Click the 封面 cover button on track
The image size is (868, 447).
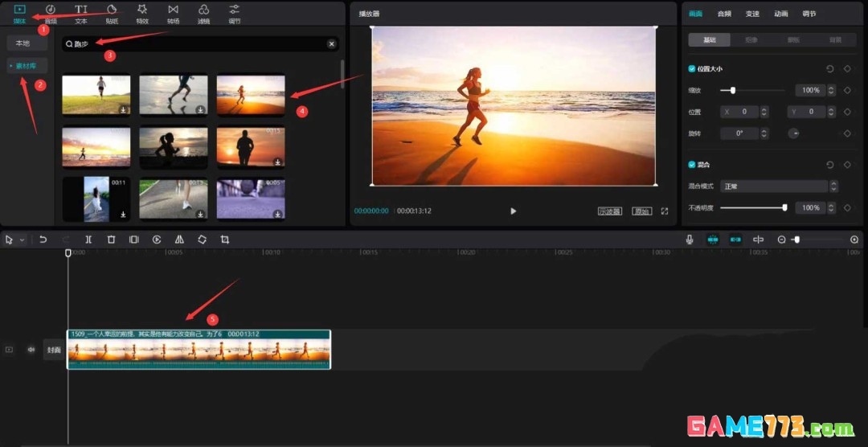pos(54,350)
